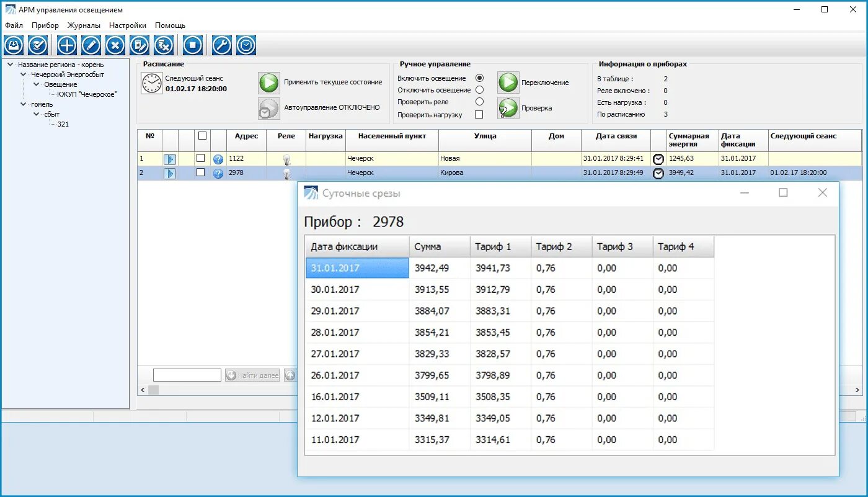
Task: Select the Включить освещение radio button
Action: pos(479,78)
